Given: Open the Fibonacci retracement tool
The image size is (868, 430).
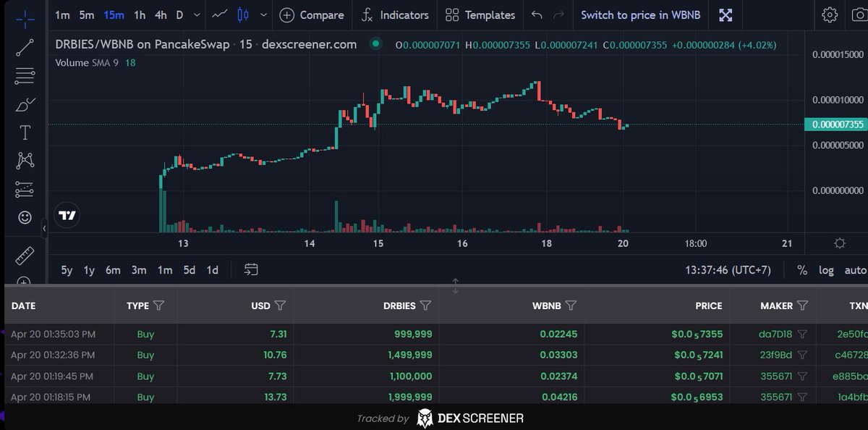Looking at the screenshot, I should (x=25, y=75).
